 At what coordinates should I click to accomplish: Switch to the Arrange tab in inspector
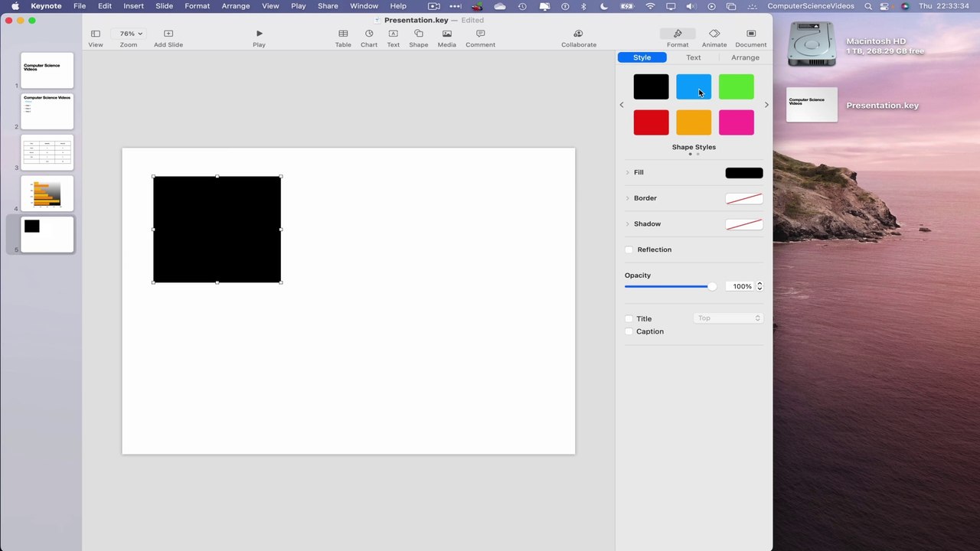(745, 57)
